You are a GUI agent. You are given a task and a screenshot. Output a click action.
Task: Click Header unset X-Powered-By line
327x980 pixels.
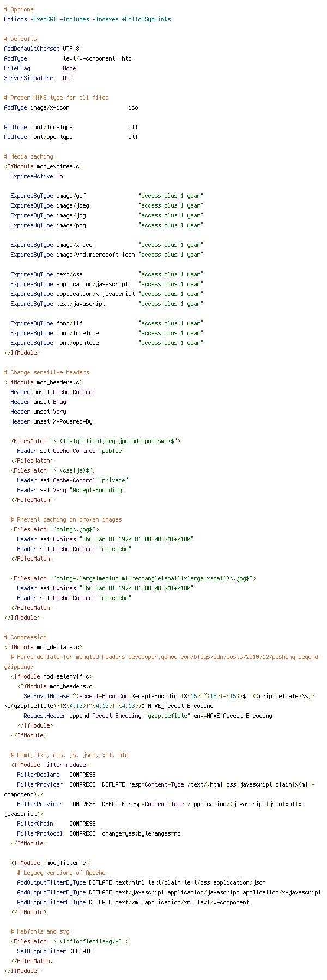tap(51, 421)
